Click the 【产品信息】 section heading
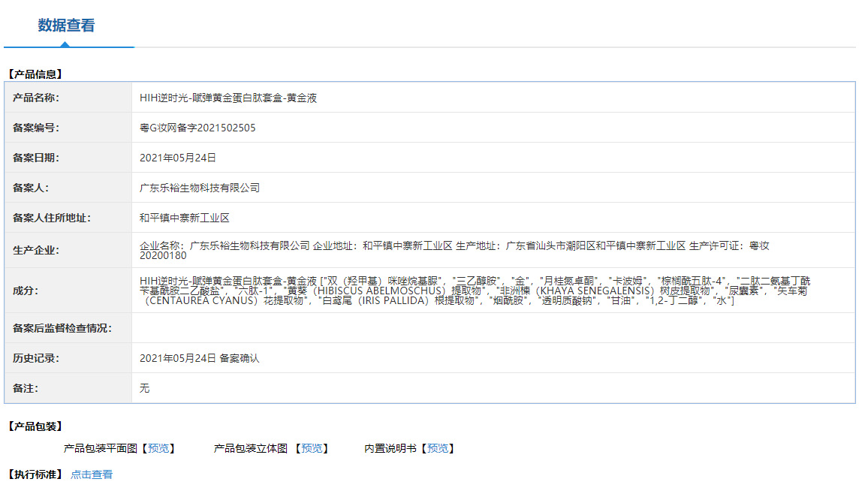 (35, 74)
